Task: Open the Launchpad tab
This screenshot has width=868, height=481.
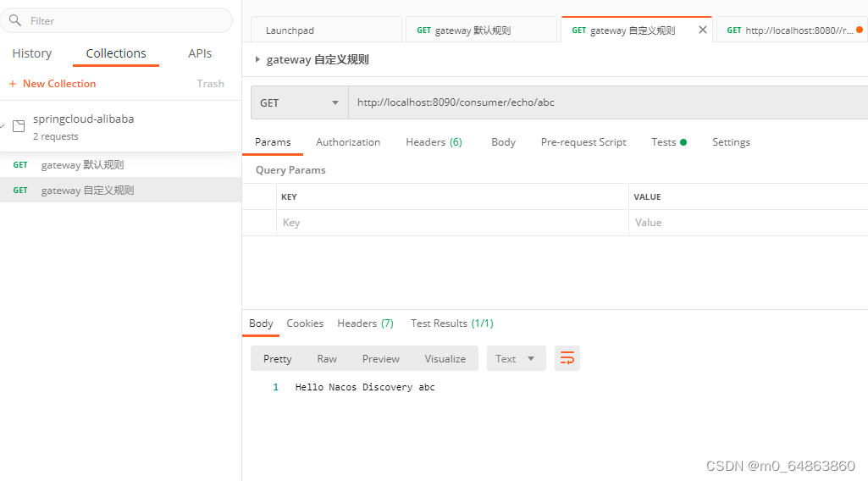Action: click(327, 30)
